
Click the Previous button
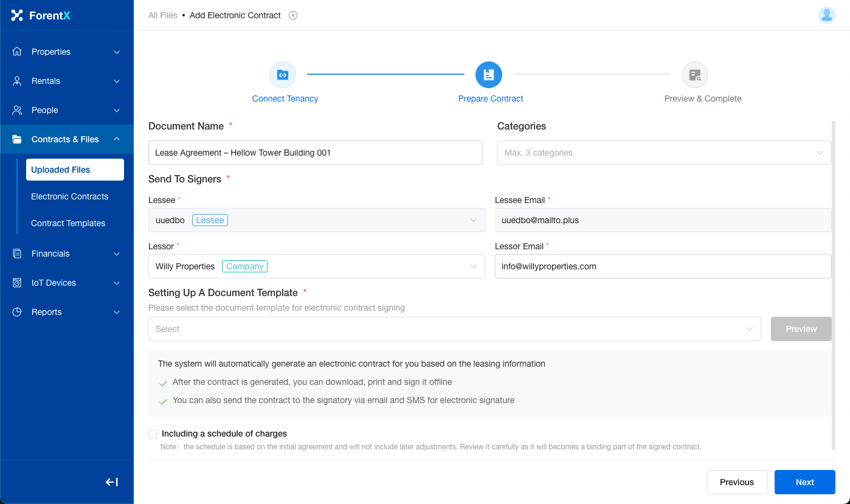tap(736, 482)
